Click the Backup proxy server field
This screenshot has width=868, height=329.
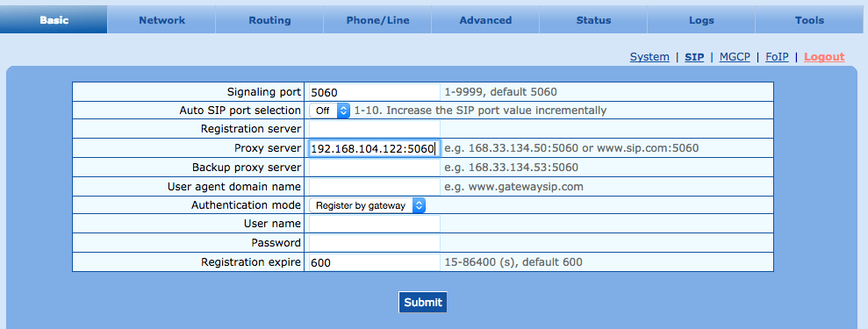[x=374, y=168]
